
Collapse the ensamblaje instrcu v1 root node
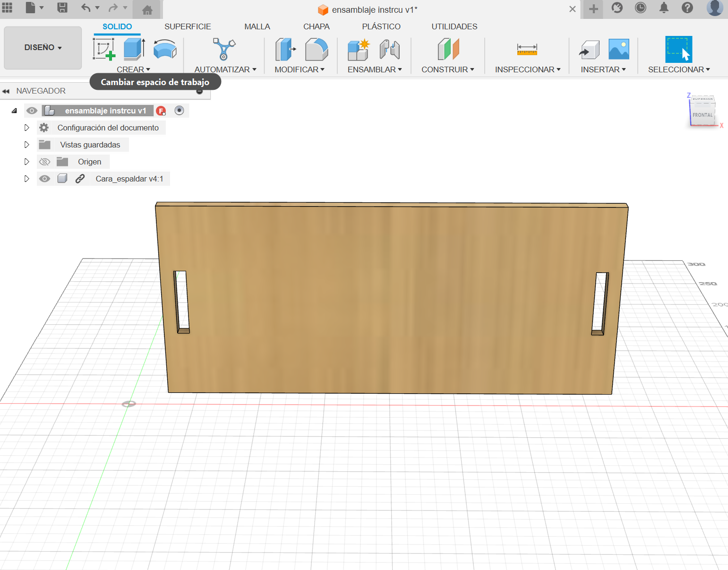[14, 111]
